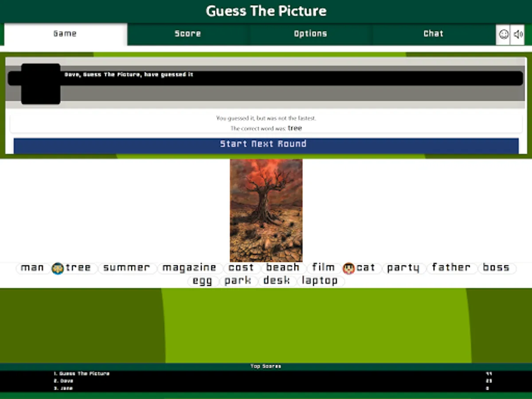
Task: Choose the word egg
Action: point(203,281)
